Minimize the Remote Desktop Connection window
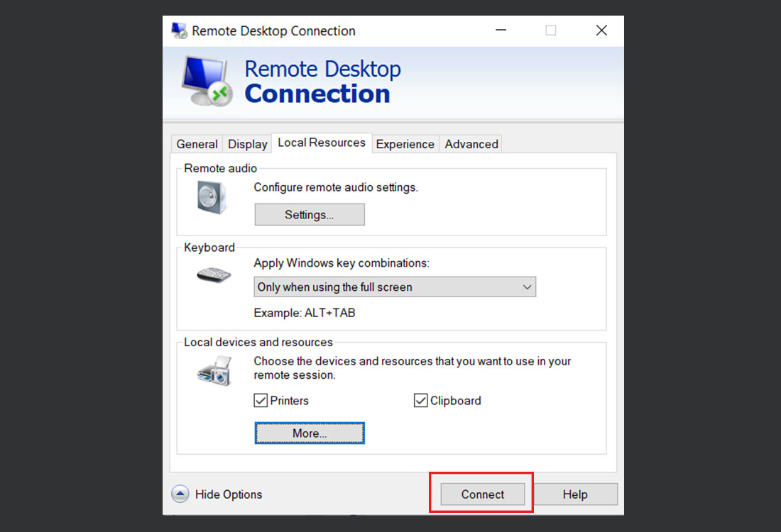781x532 pixels. 501,31
